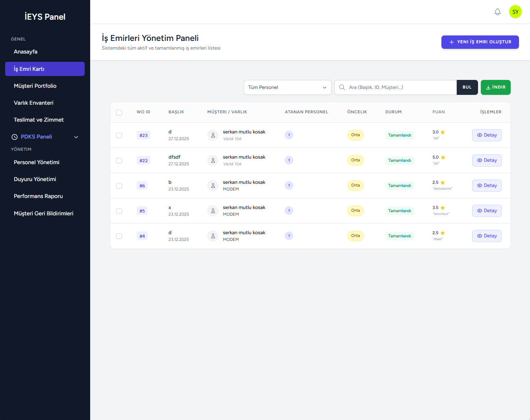Expand the PDKS Paneli chevron
The image size is (530, 420).
pos(76,137)
